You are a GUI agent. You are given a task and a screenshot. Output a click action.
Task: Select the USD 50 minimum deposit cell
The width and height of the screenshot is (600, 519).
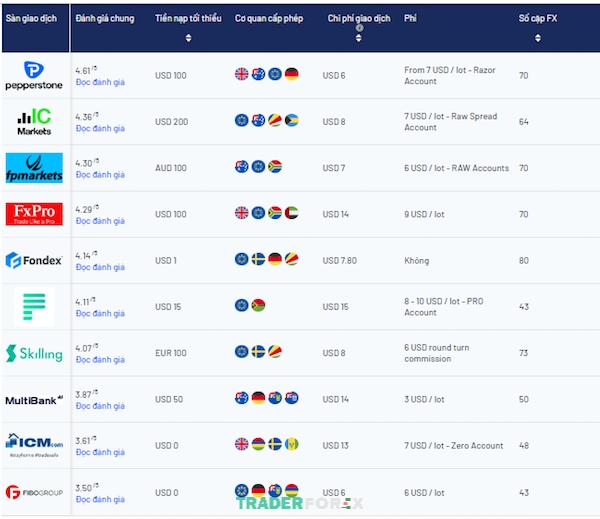point(169,399)
